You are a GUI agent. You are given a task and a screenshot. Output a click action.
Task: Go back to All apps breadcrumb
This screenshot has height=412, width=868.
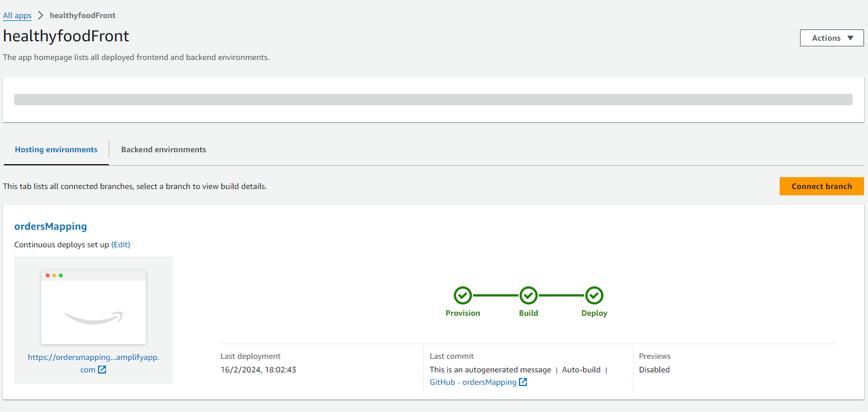pyautogui.click(x=17, y=15)
